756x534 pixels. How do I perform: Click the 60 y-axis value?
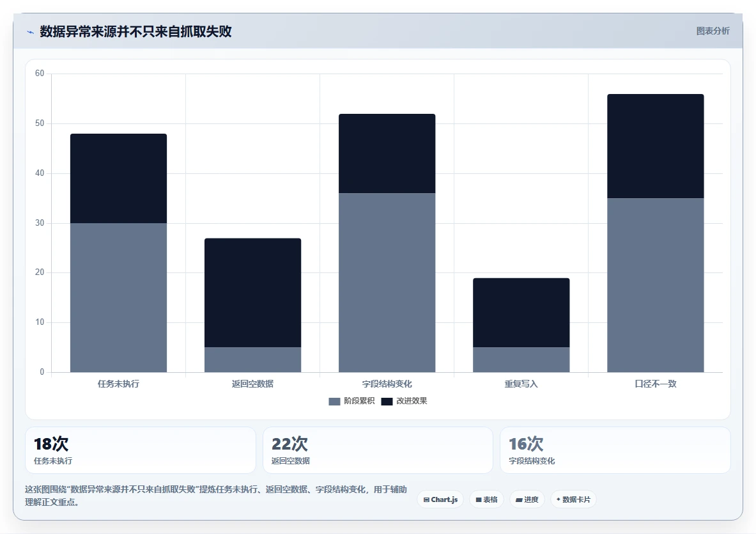[40, 74]
